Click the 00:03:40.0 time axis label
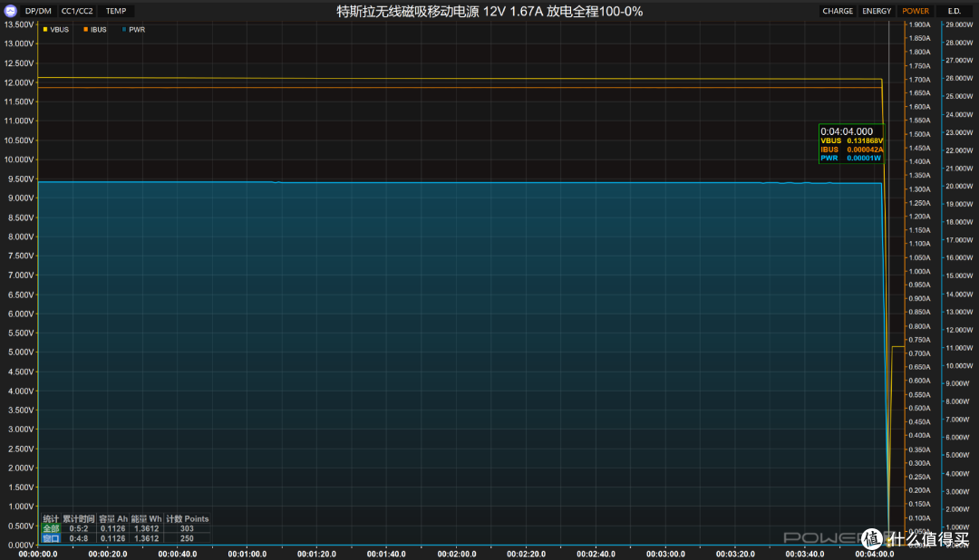 coord(805,554)
